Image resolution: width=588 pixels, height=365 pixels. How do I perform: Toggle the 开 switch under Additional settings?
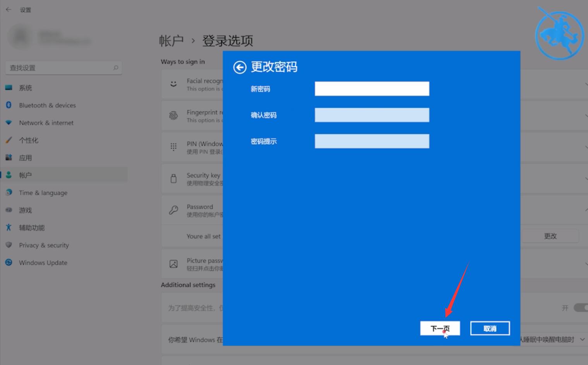(581, 307)
